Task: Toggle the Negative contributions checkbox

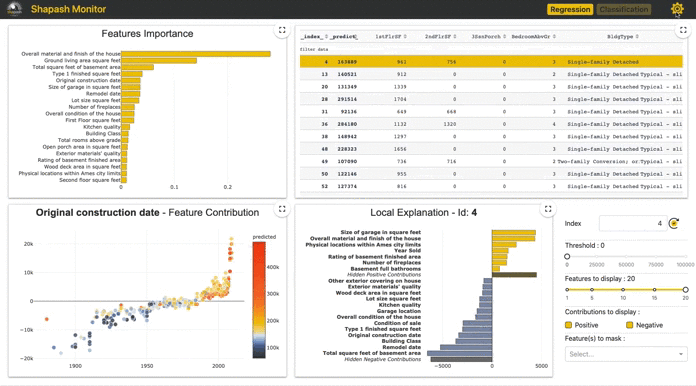Action: [629, 325]
